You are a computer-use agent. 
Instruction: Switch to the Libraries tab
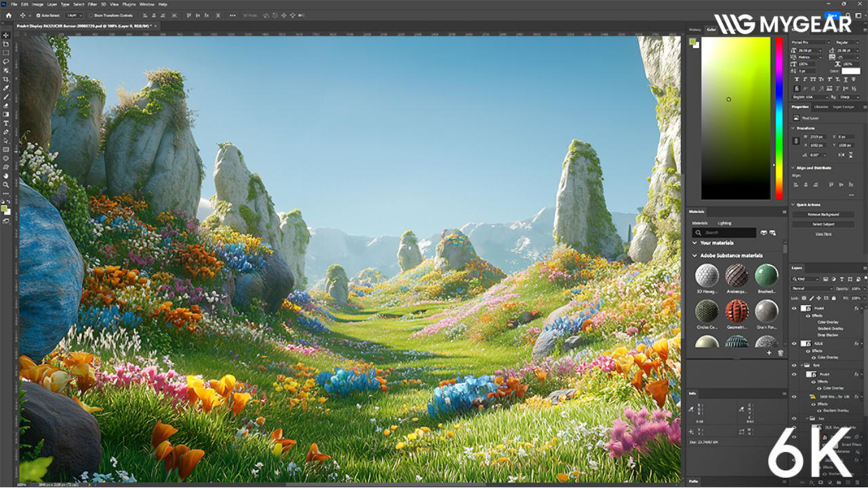tap(821, 107)
